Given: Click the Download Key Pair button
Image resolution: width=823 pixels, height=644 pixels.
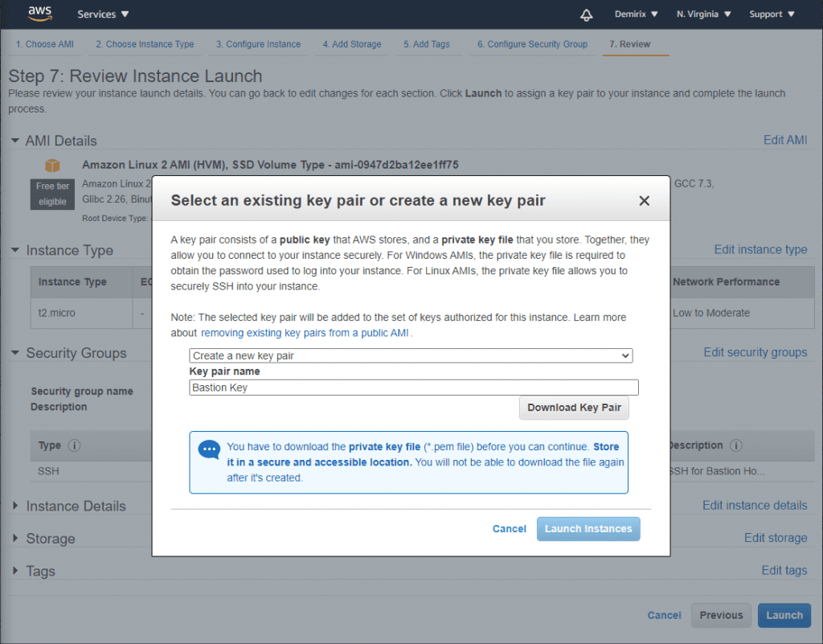Looking at the screenshot, I should tap(574, 408).
